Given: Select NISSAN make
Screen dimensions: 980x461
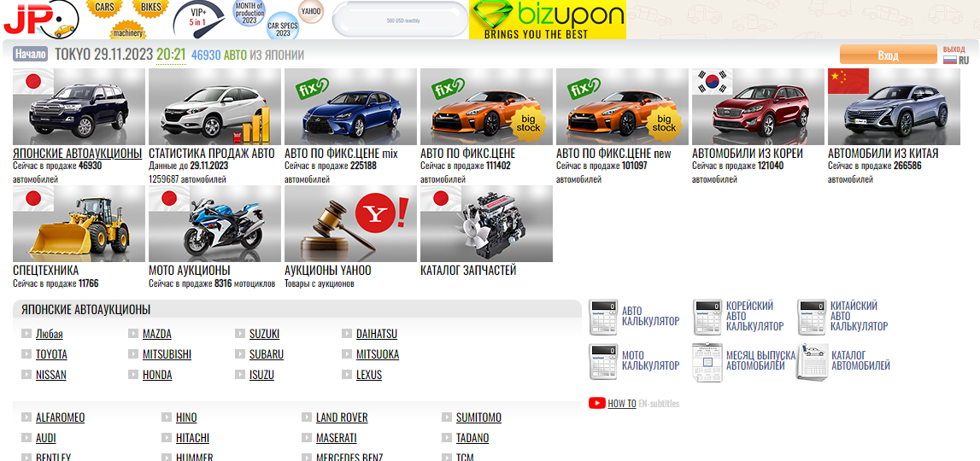Looking at the screenshot, I should (x=50, y=375).
